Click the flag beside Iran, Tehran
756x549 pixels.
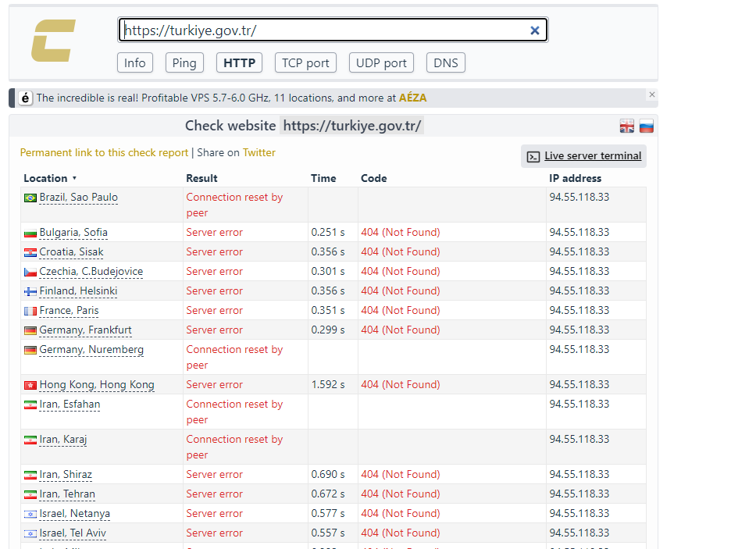[x=30, y=495]
